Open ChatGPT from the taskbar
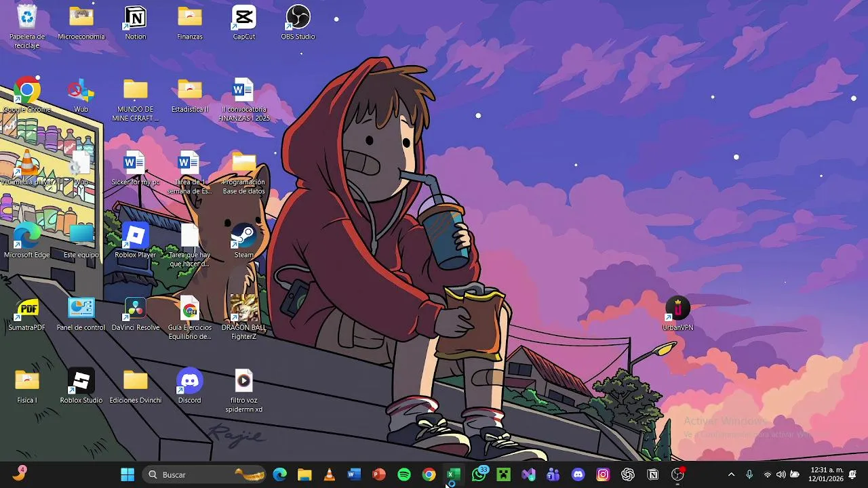Screen dimensions: 868x488 628,474
